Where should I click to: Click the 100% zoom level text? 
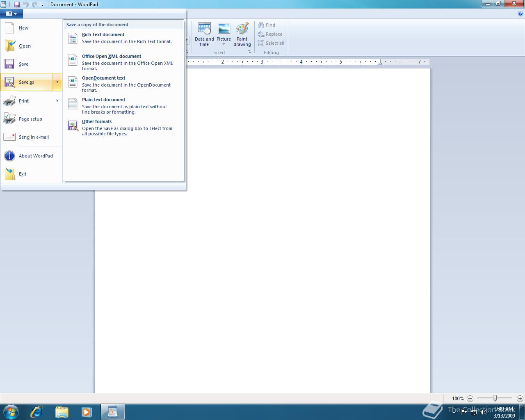458,398
